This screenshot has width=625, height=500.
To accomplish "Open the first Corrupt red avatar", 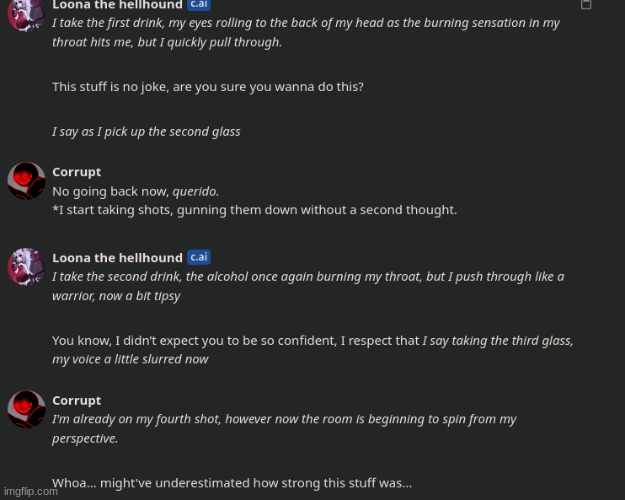I will 26,181.
